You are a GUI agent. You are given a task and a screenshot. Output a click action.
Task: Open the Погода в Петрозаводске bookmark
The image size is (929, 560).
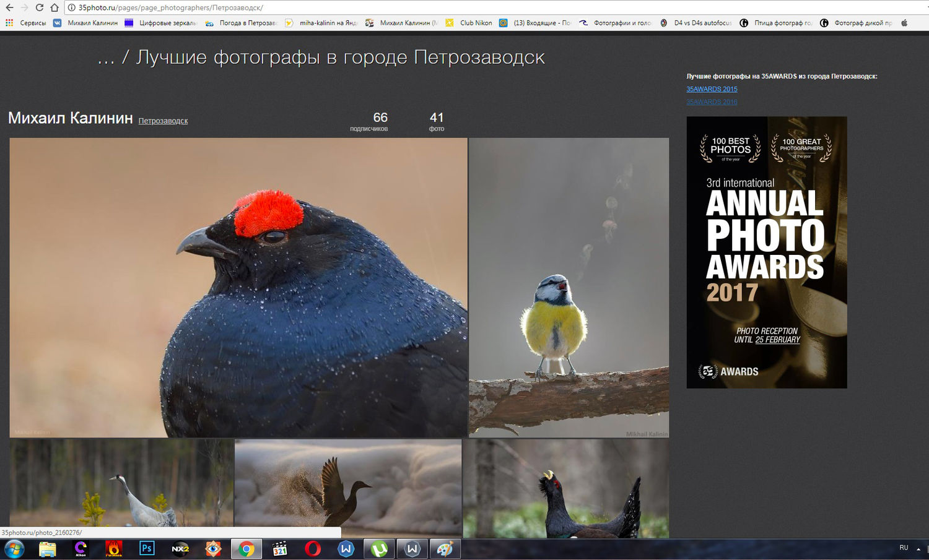click(247, 23)
